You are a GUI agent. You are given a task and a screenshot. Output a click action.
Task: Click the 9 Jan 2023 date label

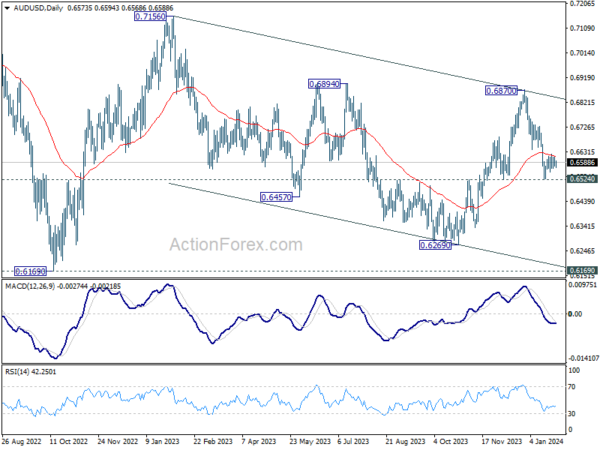point(163,441)
